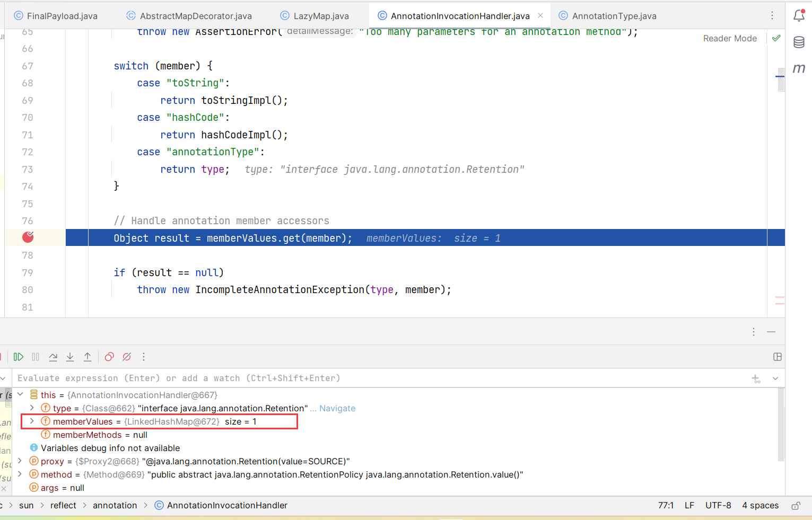Toggle the read-only lock in status bar
The height and width of the screenshot is (520, 812).
[796, 506]
